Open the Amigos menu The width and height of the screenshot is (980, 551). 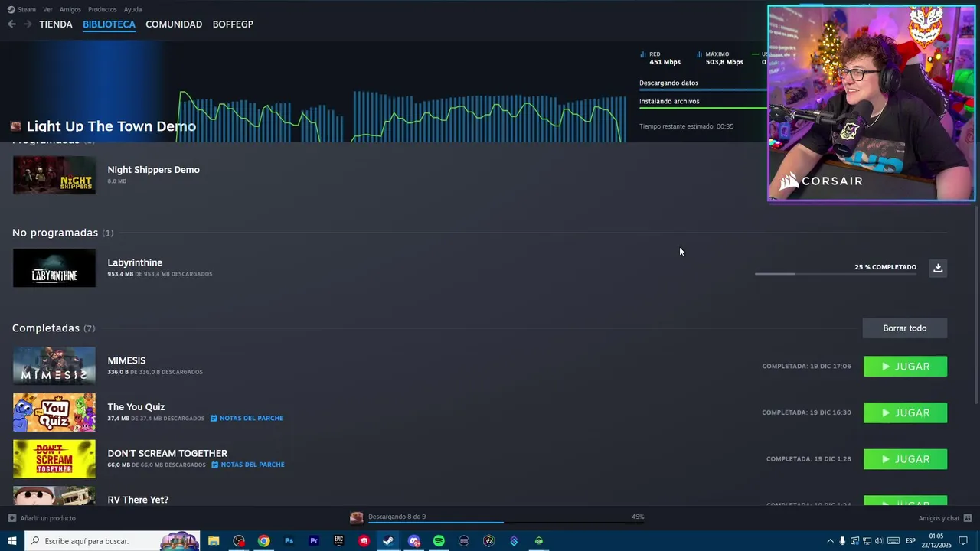70,9
